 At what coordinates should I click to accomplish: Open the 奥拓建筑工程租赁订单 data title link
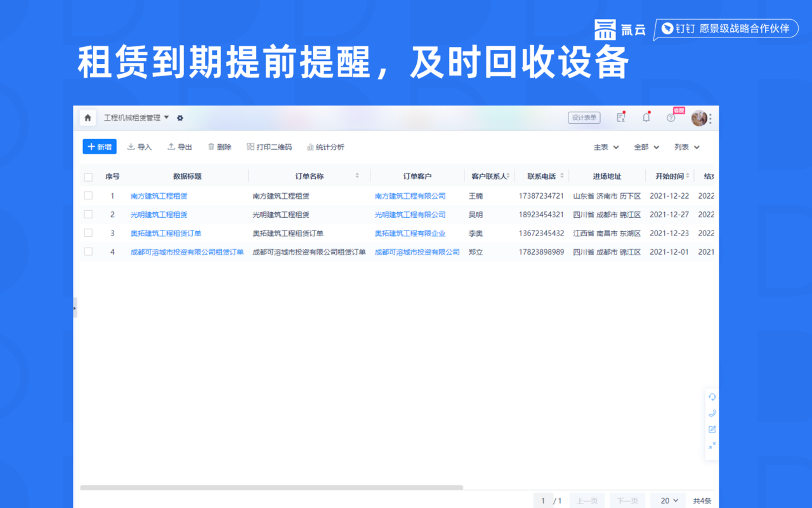point(166,234)
